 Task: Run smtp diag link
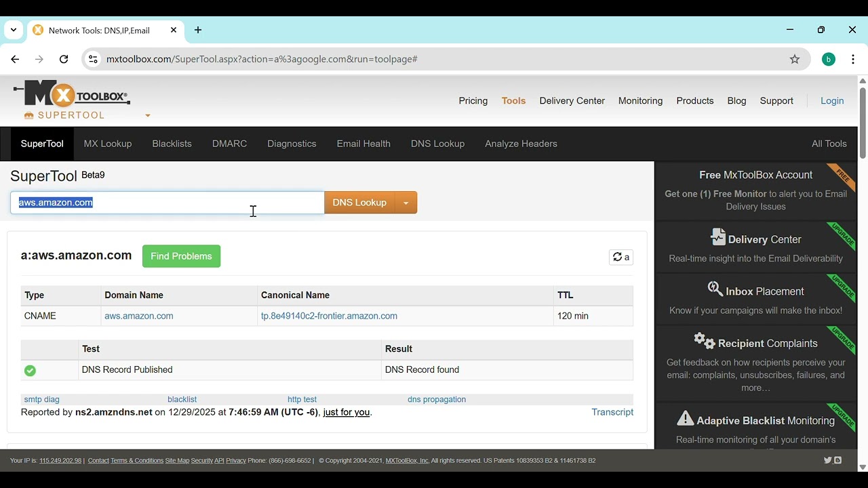(41, 399)
